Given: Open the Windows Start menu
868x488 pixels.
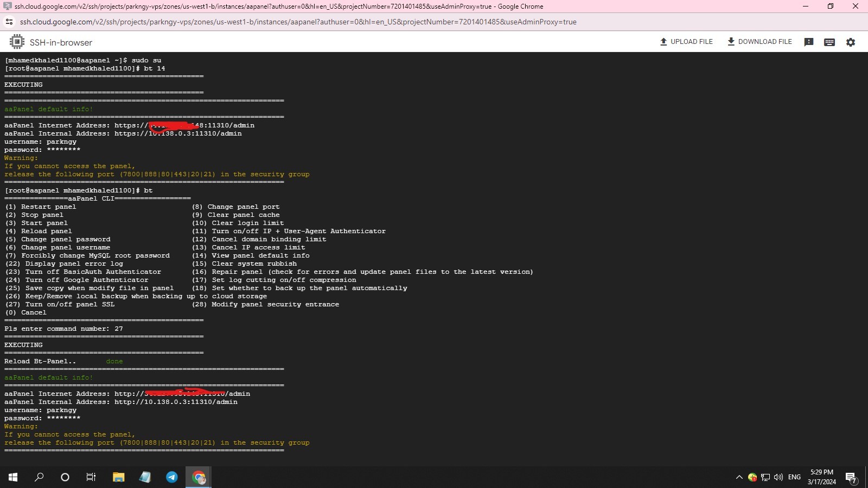Looking at the screenshot, I should tap(13, 477).
